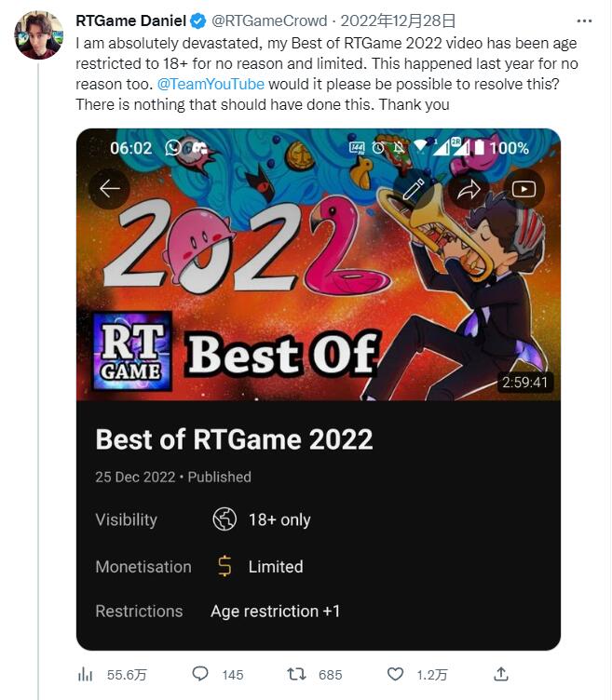Image resolution: width=612 pixels, height=700 pixels.
Task: Tap the YouTube play icon button
Action: click(x=524, y=189)
